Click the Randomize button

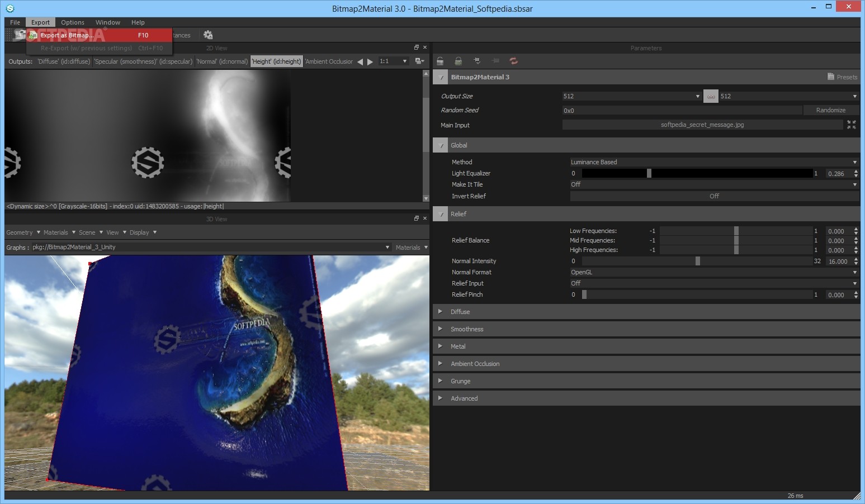point(830,110)
